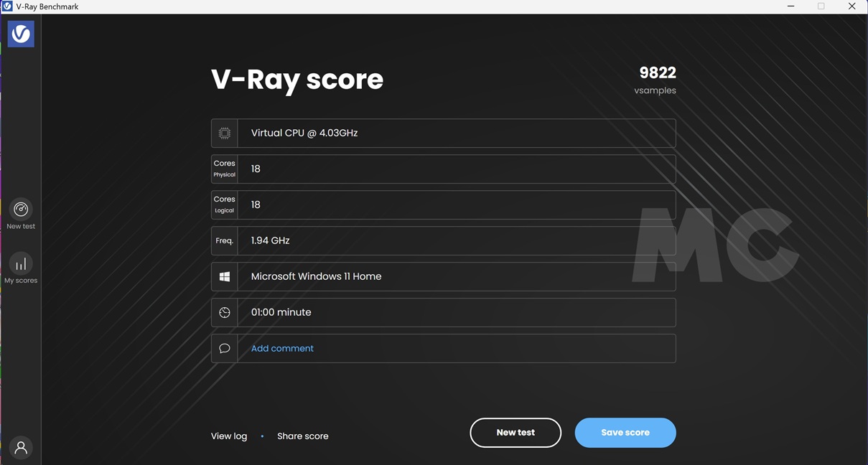Open View log link
Image resolution: width=868 pixels, height=465 pixels.
pos(229,436)
